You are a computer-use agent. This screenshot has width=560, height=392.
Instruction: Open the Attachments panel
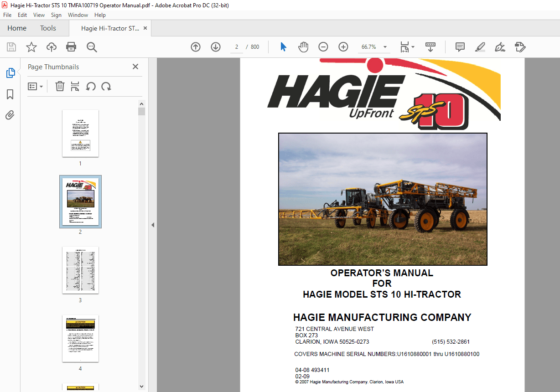(x=10, y=115)
